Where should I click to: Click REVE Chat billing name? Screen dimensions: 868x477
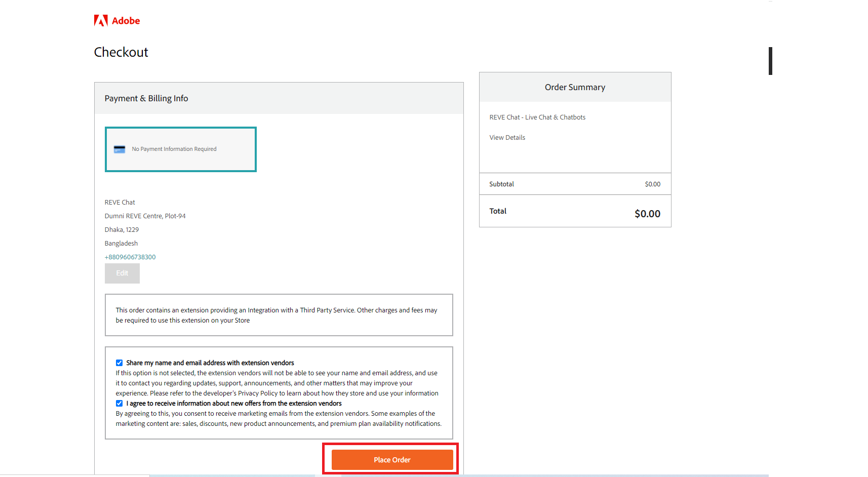click(120, 203)
